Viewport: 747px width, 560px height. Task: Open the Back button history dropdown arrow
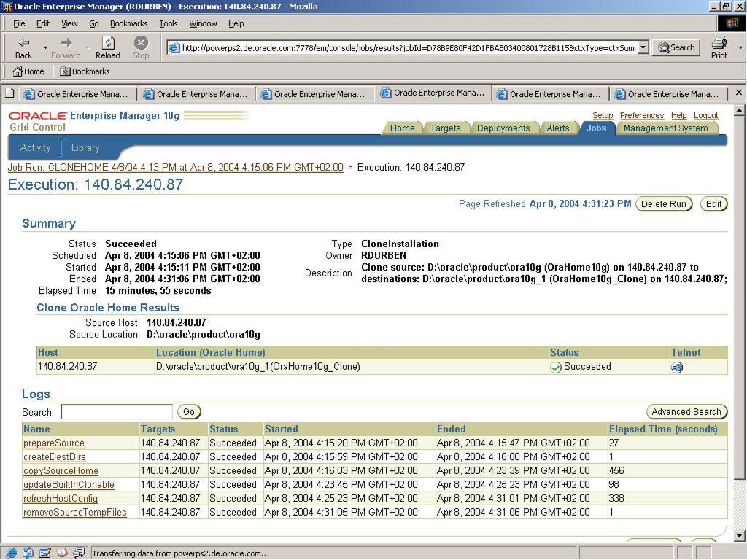point(45,47)
